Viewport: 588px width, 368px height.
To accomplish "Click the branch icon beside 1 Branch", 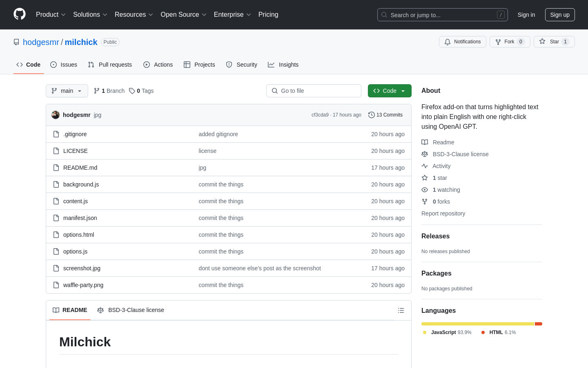I will coord(97,91).
